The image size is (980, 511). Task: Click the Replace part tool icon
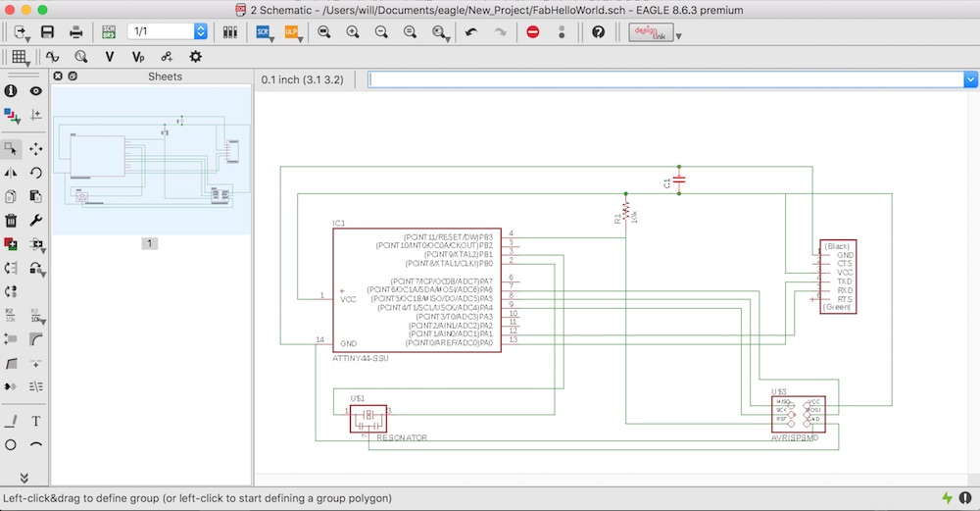coord(37,269)
